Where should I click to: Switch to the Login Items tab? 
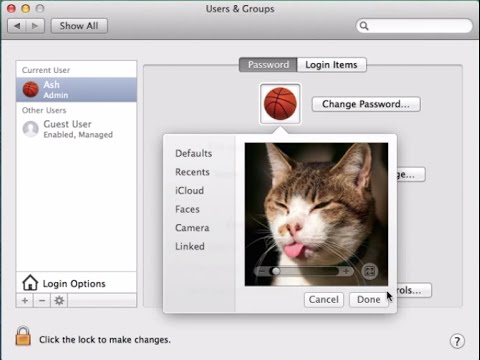point(331,65)
